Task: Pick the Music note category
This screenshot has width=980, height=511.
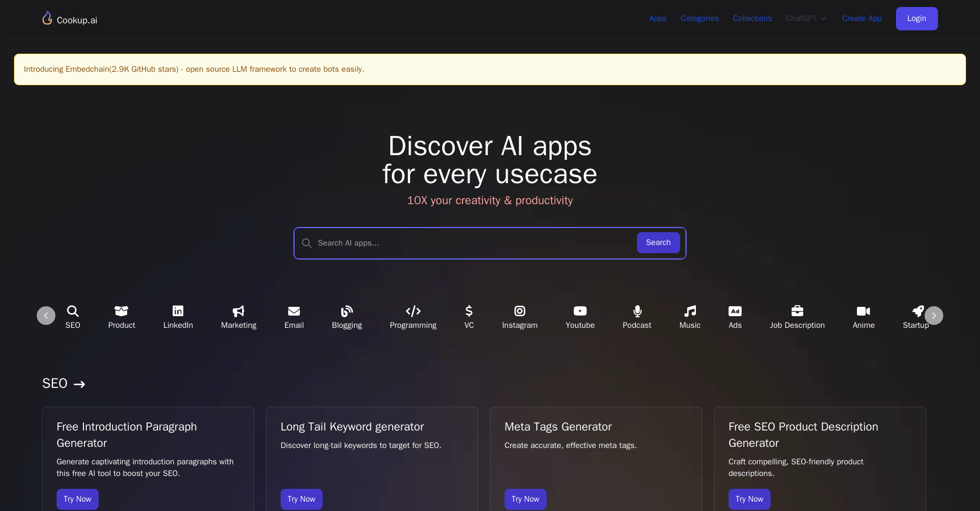Action: (x=690, y=311)
